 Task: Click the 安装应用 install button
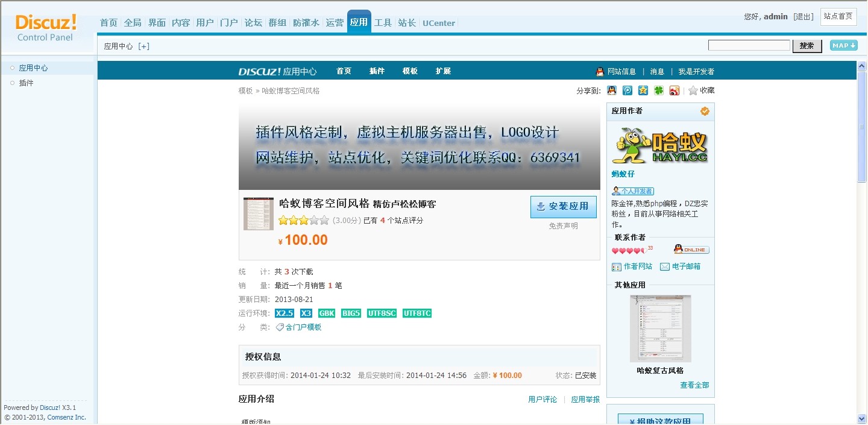click(564, 207)
